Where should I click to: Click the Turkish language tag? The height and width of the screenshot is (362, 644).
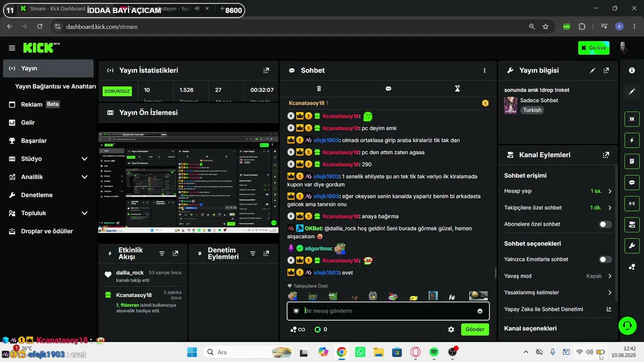pos(532,110)
